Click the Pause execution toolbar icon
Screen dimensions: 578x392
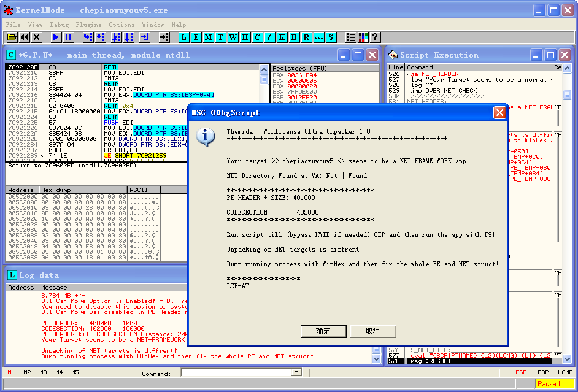pos(69,37)
